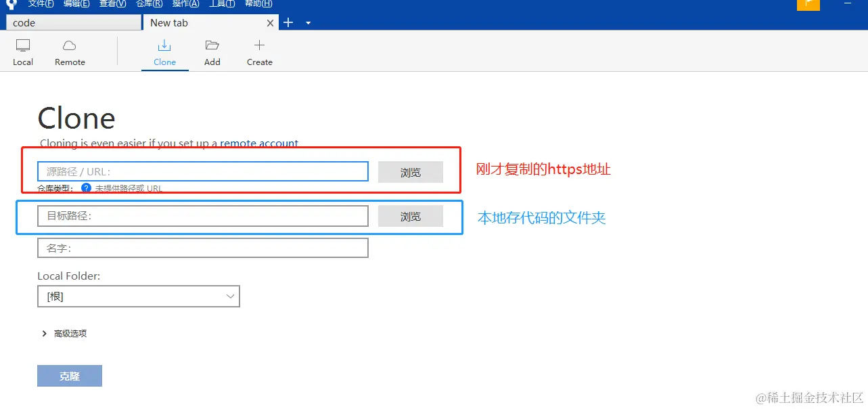
Task: Focus the 源路径 / URL input field
Action: [x=203, y=171]
